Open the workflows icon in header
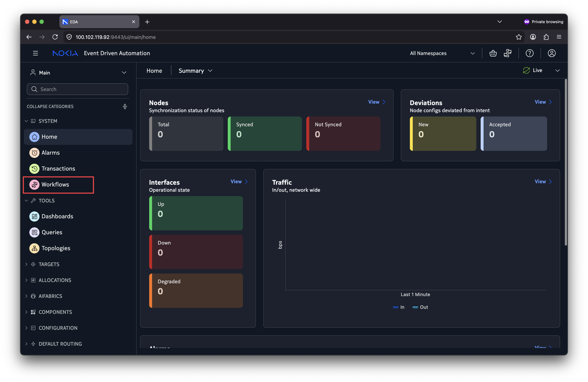This screenshot has height=382, width=588. pos(507,53)
